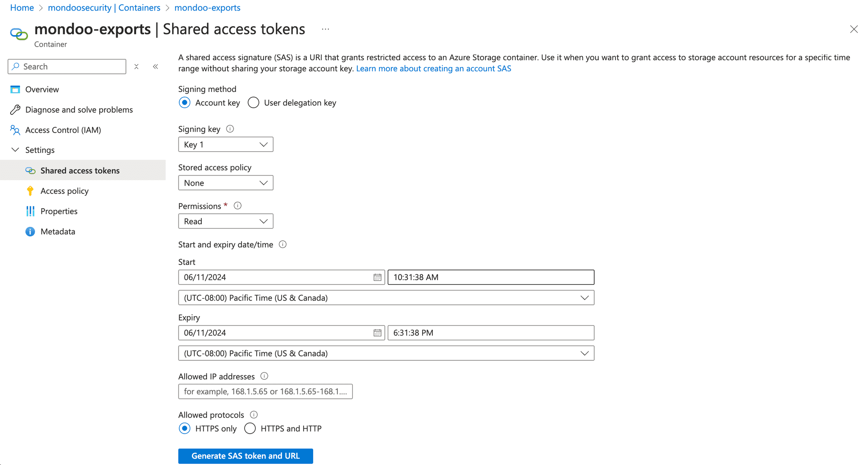Select the Account key radio button
Image resolution: width=868 pixels, height=465 pixels.
[184, 103]
